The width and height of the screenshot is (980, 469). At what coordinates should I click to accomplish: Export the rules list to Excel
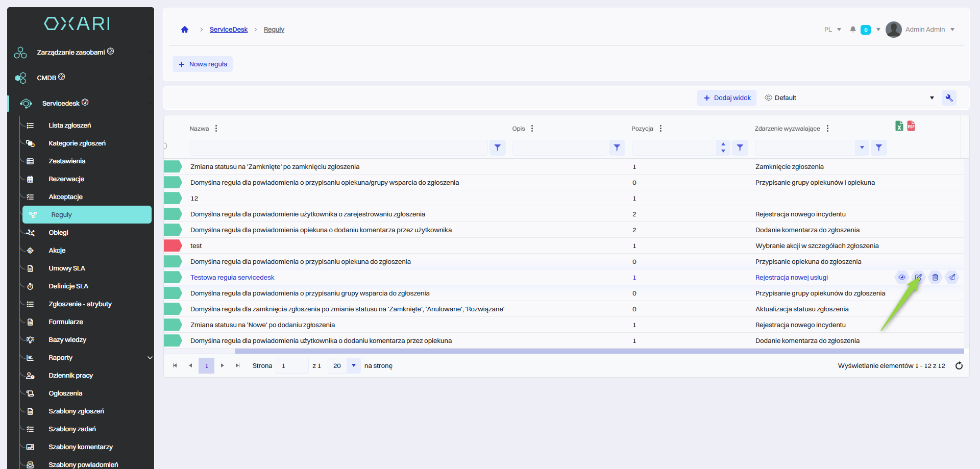coord(899,126)
